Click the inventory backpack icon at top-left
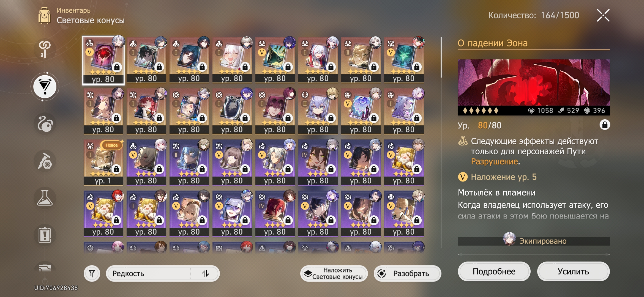The image size is (644, 297). [x=44, y=16]
